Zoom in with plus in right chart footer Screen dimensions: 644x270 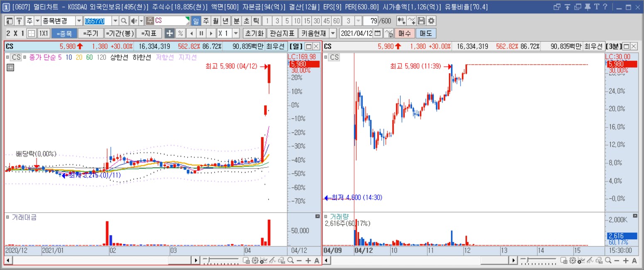pyautogui.click(x=625, y=260)
